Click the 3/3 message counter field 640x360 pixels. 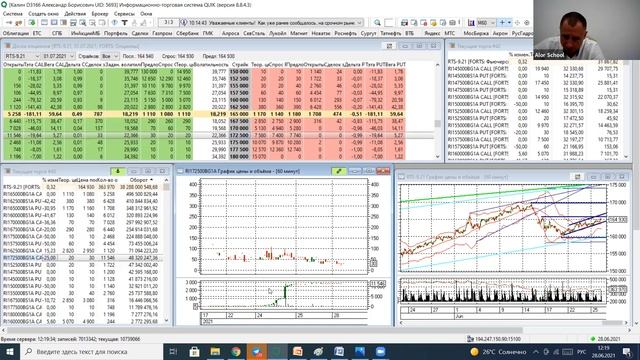pos(169,23)
